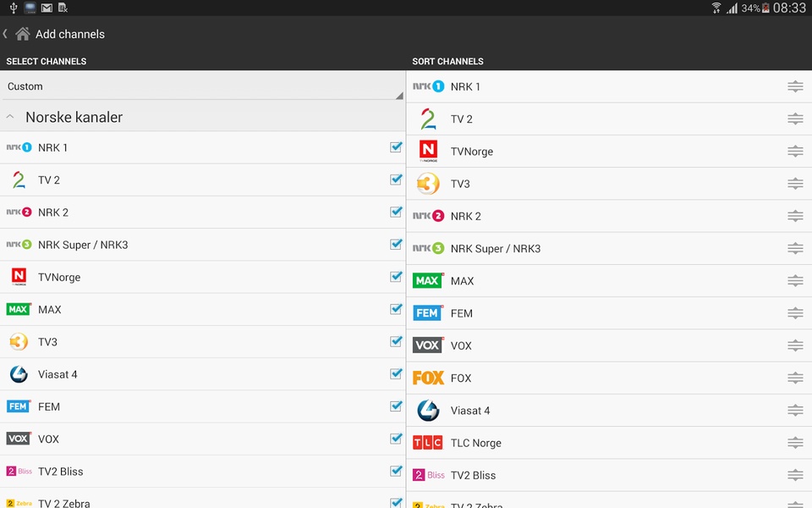Screen dimensions: 812x508
Task: Tap the reorder handle for TLC Norge
Action: [795, 443]
